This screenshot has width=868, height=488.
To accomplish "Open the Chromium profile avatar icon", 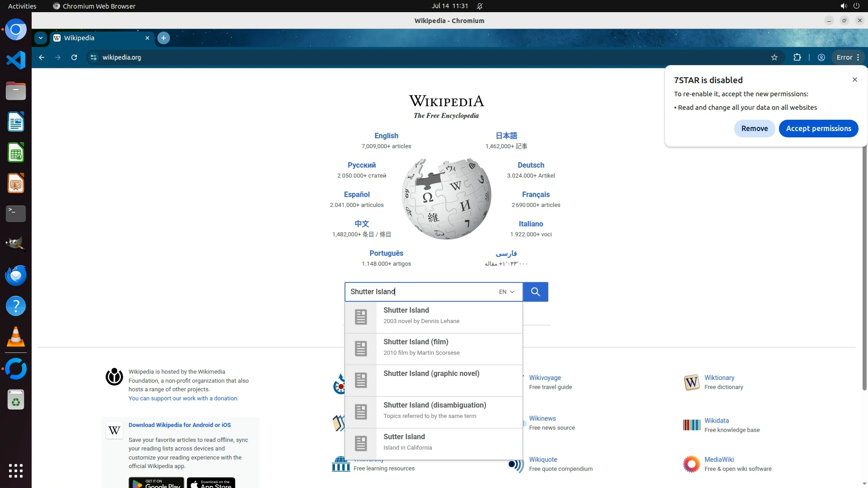I will 821,57.
